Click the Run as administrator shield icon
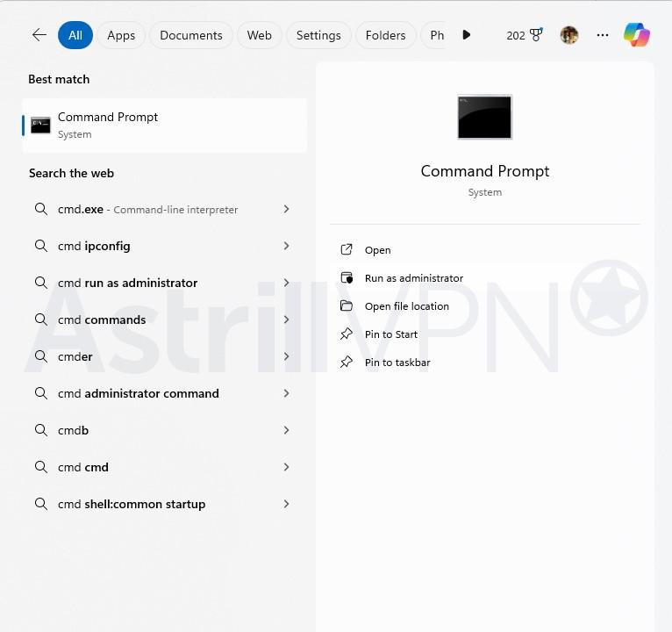The height and width of the screenshot is (632, 672). (347, 278)
